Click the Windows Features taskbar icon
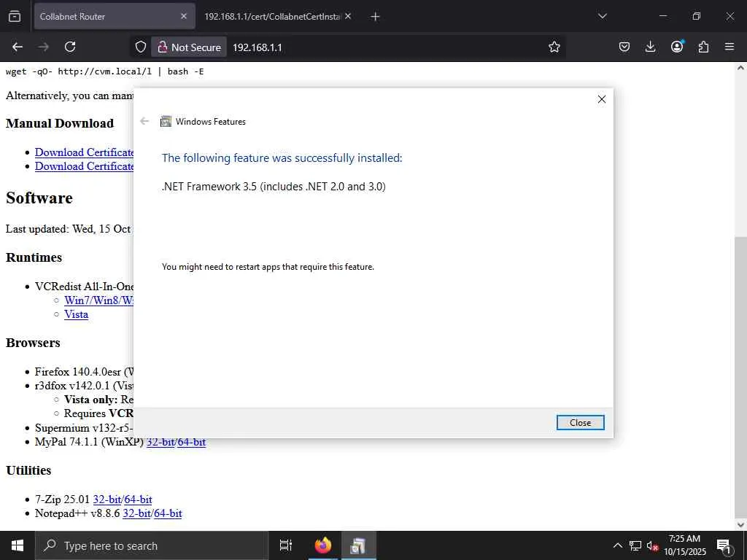Image resolution: width=747 pixels, height=560 pixels. tap(358, 545)
